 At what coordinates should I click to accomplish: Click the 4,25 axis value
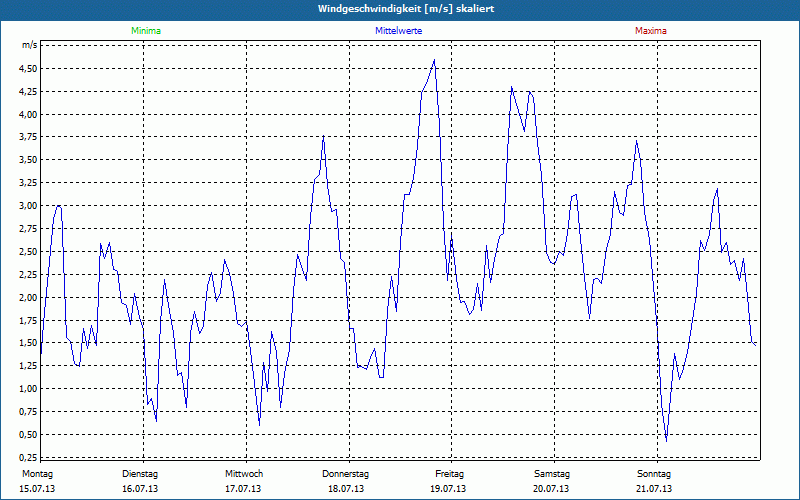click(29, 92)
